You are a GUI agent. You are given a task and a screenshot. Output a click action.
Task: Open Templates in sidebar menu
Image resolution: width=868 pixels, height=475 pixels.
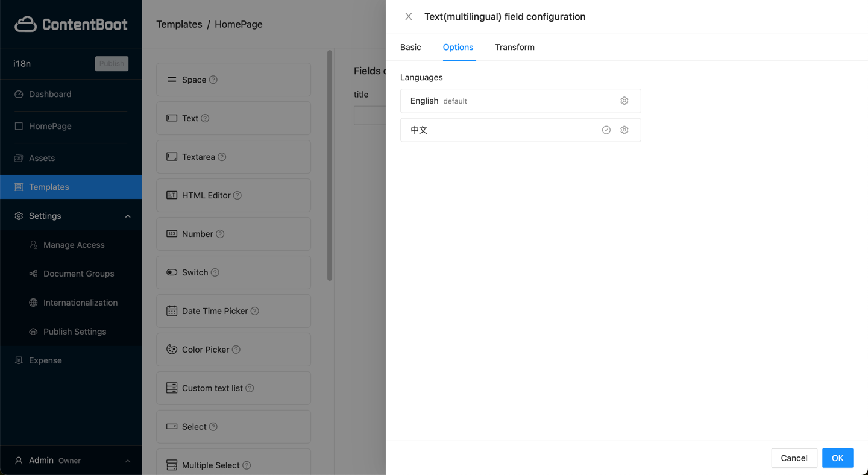[71, 187]
